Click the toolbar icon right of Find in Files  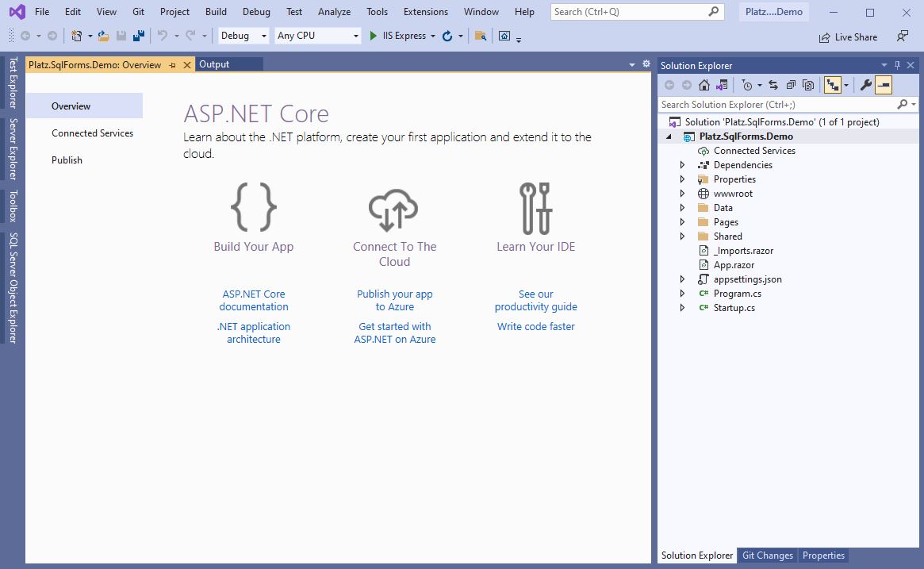504,36
